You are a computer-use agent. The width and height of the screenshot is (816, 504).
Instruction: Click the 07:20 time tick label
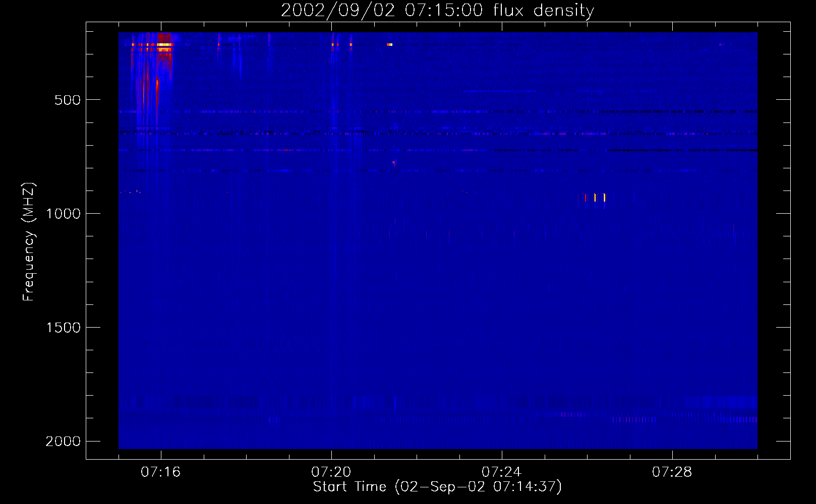pos(331,472)
